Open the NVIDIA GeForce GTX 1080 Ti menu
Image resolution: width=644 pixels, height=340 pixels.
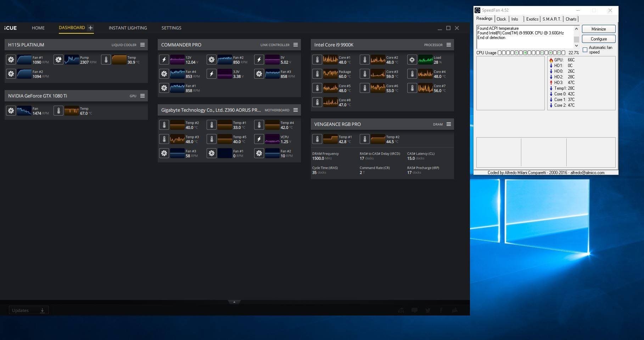142,96
